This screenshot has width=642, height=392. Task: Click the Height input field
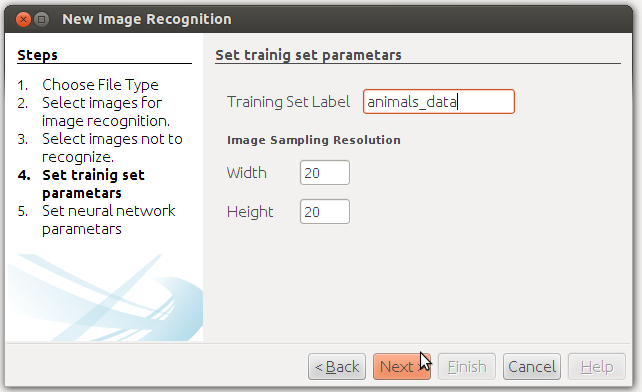point(325,211)
